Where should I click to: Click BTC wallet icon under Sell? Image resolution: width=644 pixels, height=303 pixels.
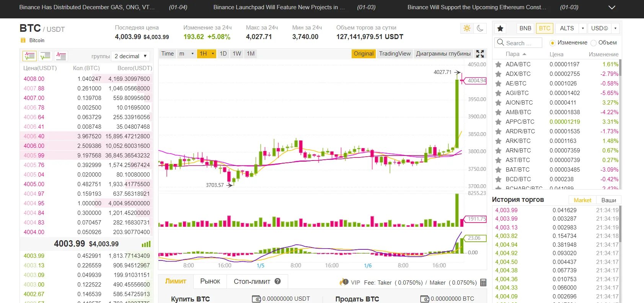424,299
